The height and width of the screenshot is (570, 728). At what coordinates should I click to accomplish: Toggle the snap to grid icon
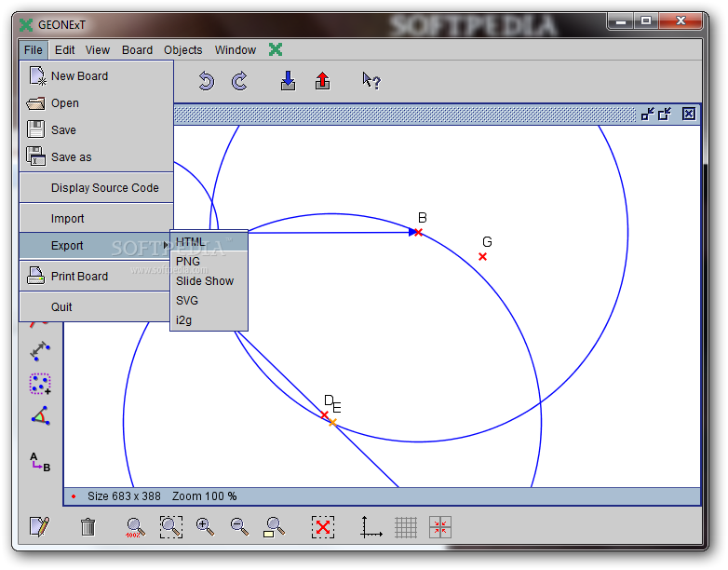pyautogui.click(x=440, y=527)
